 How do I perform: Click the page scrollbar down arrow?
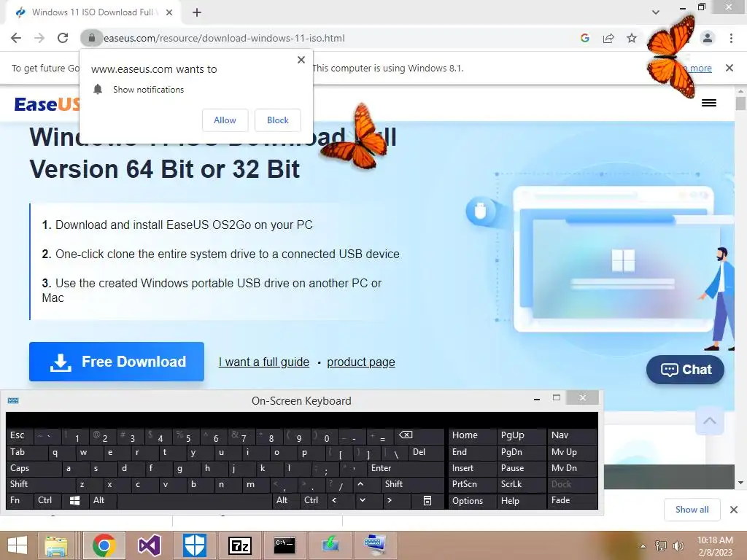click(x=740, y=483)
